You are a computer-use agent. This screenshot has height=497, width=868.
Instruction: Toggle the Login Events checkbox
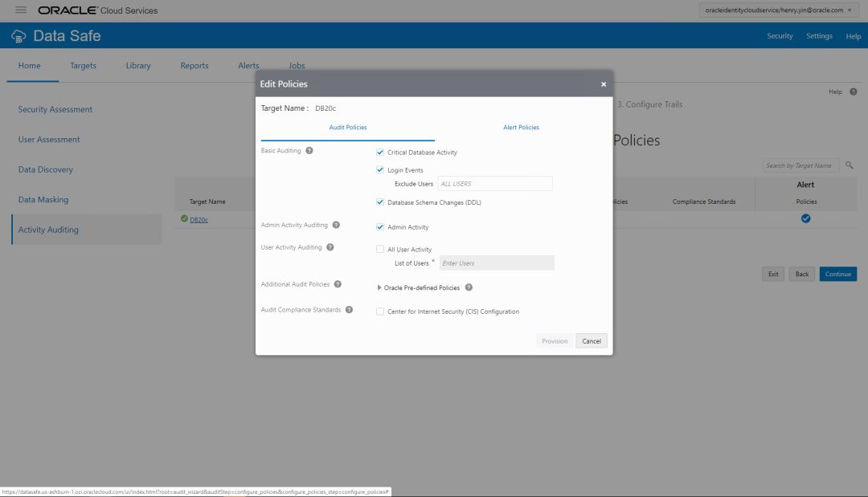coord(380,170)
